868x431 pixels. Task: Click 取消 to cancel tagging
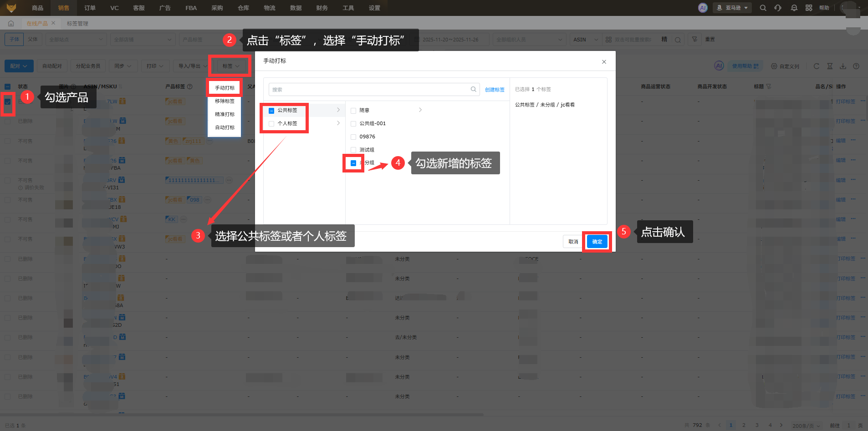point(573,242)
